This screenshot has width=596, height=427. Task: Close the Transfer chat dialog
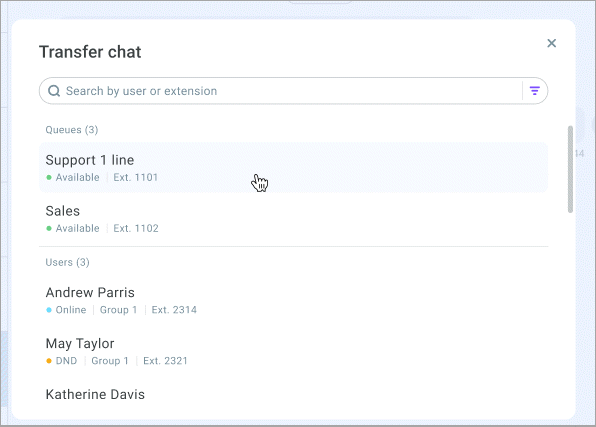[551, 43]
